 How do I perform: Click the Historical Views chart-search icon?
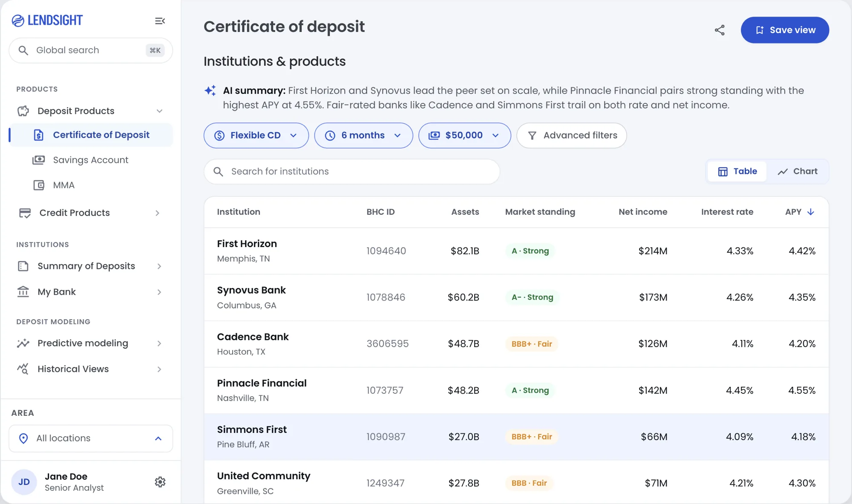23,369
